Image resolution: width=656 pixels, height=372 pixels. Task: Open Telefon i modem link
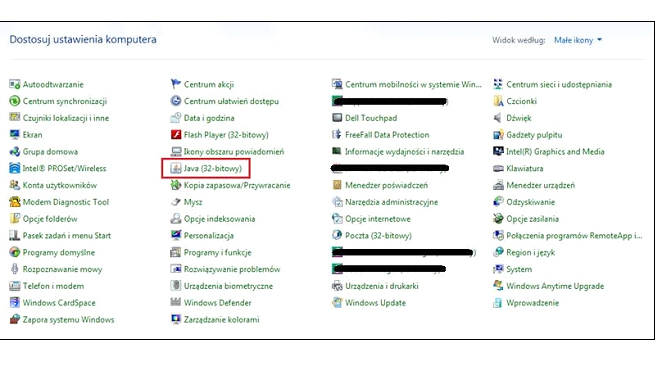click(53, 286)
